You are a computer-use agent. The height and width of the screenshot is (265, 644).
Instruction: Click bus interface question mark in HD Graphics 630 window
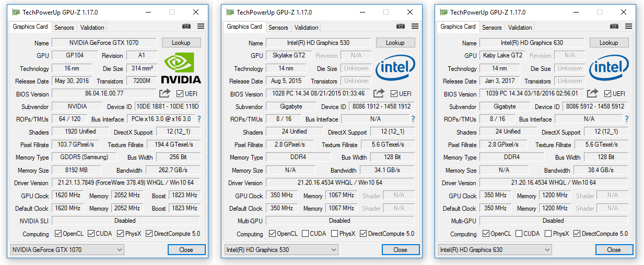click(627, 119)
